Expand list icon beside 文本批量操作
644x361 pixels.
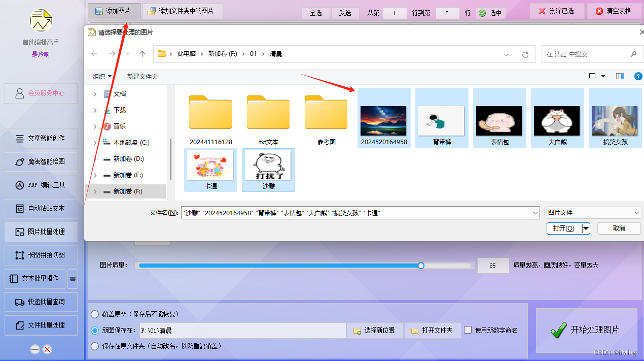click(x=73, y=278)
